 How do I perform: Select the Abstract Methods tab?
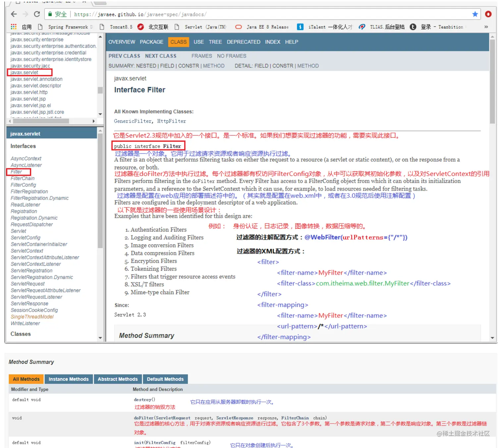(x=118, y=379)
